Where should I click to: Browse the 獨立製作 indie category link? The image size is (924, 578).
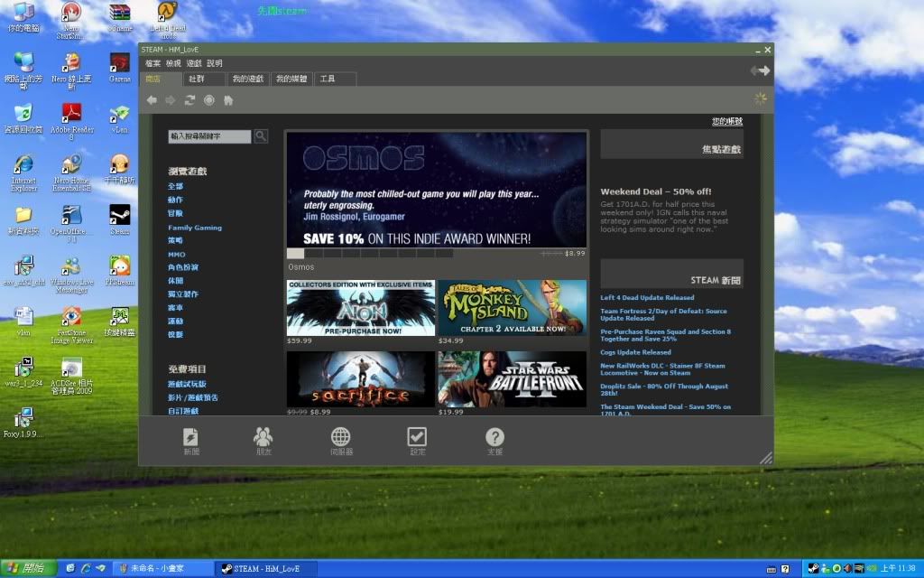(183, 294)
